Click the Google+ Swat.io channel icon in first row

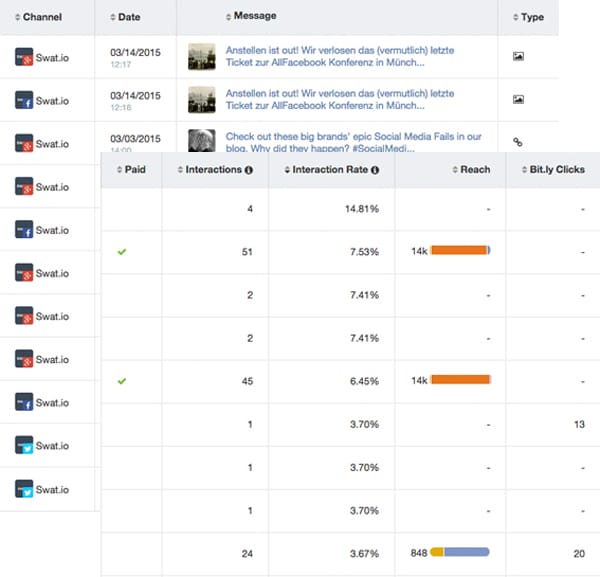[x=24, y=57]
